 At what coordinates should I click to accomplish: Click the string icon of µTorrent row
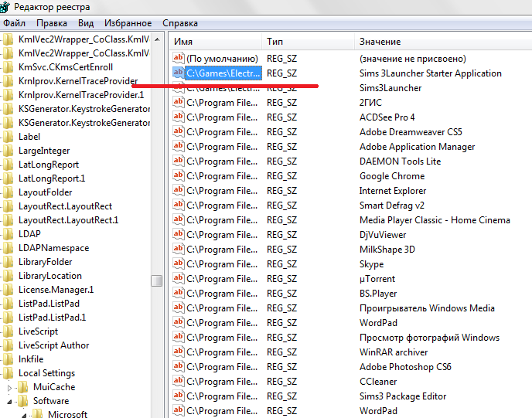point(178,279)
